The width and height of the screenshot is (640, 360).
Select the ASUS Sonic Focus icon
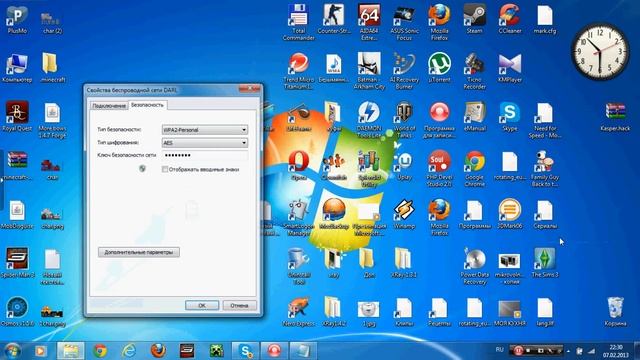pos(404,22)
